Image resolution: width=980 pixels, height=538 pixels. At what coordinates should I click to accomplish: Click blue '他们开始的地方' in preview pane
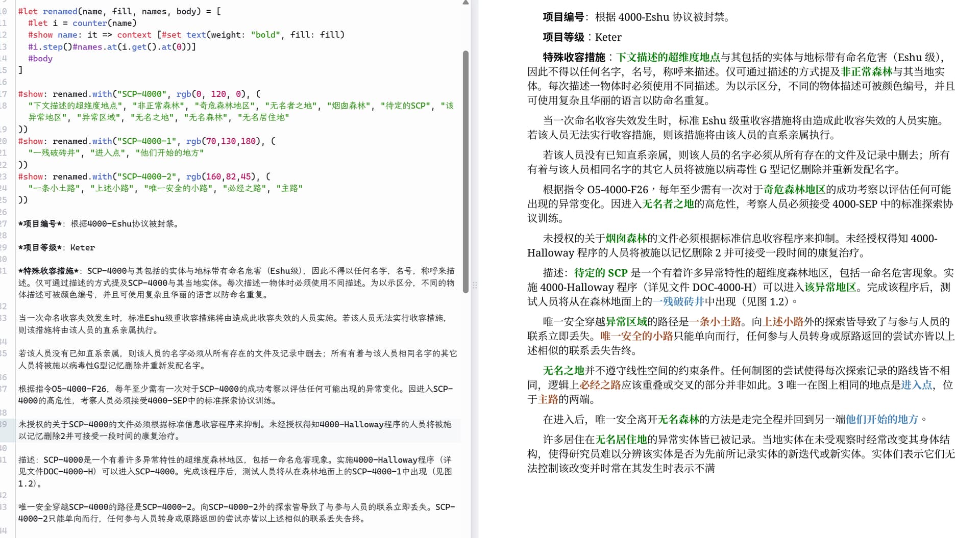[x=882, y=419]
